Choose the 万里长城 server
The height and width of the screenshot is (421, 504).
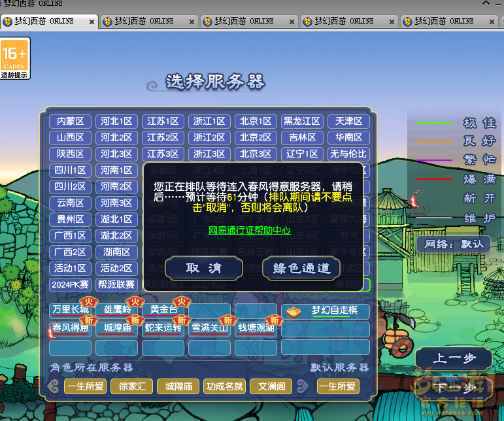[x=71, y=310]
